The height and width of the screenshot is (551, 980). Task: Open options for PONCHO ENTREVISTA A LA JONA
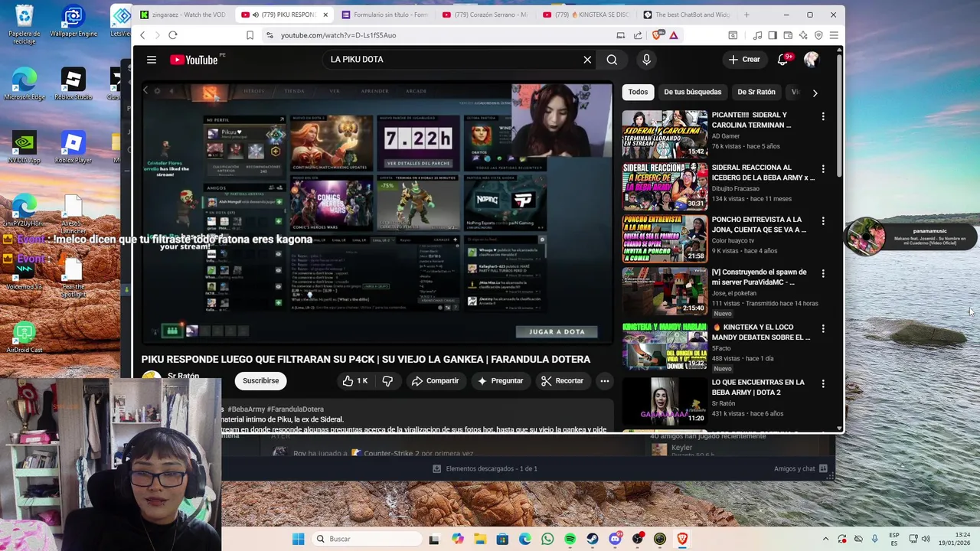click(823, 220)
